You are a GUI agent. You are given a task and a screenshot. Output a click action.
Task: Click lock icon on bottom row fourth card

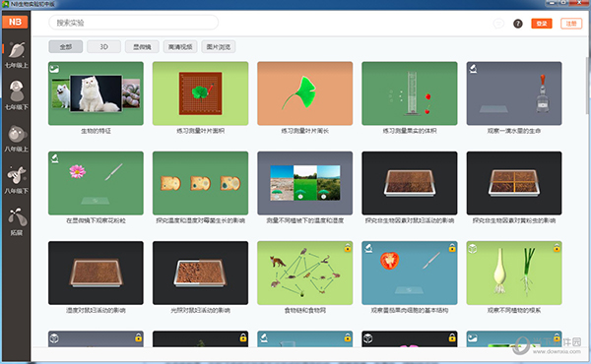(452, 337)
